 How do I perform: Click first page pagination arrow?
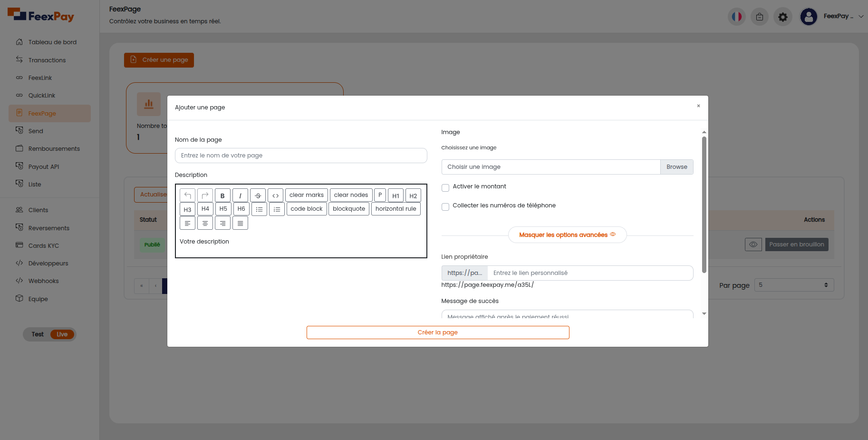click(x=142, y=286)
